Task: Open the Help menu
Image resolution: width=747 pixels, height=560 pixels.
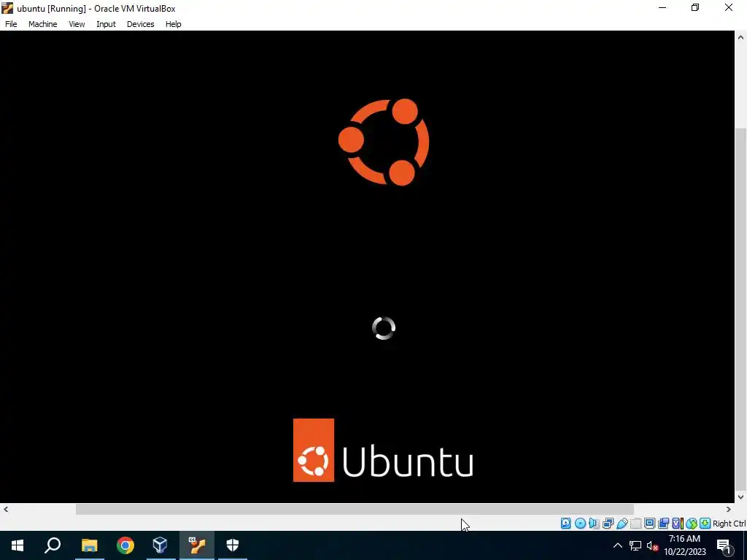Action: pyautogui.click(x=173, y=24)
